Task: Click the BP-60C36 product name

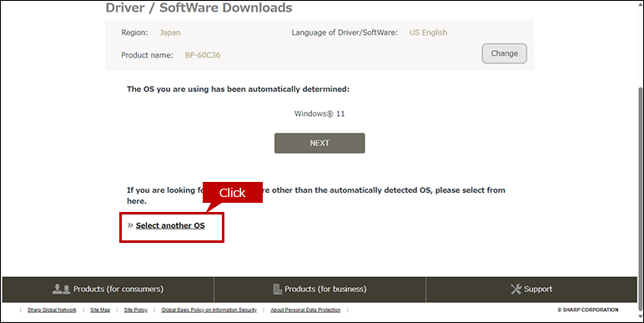Action: pyautogui.click(x=203, y=55)
